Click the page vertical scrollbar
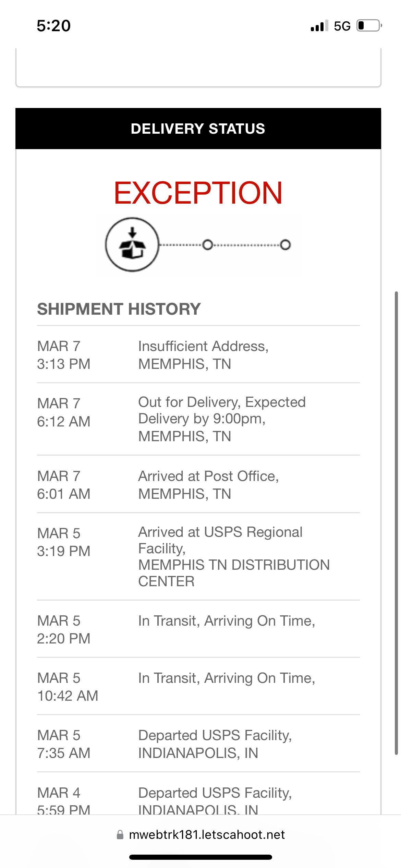 tap(396, 522)
